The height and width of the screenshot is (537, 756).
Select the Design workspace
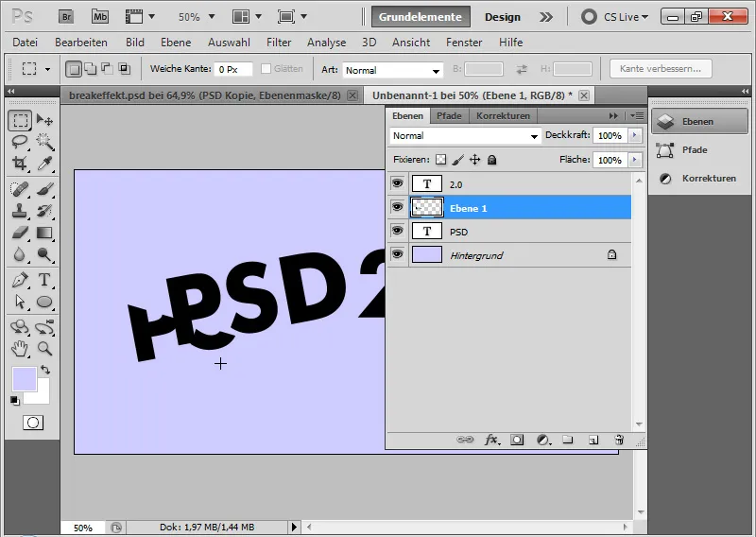pos(503,17)
